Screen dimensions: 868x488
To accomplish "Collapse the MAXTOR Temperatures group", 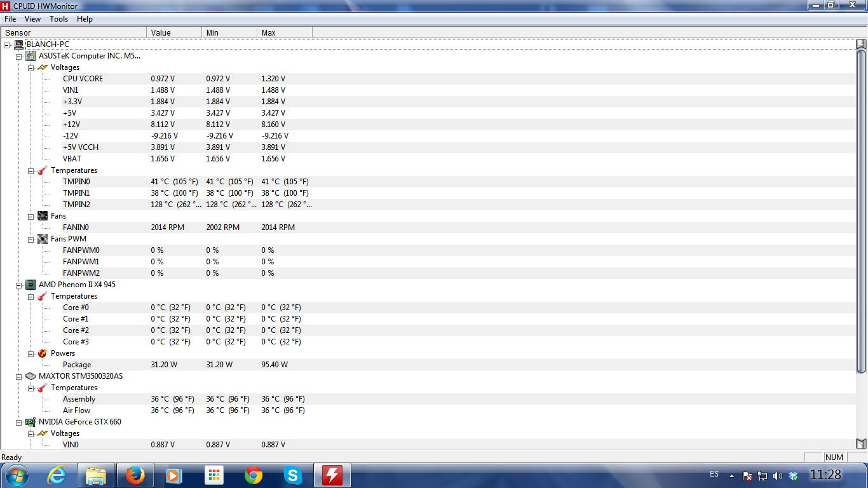I will (31, 388).
